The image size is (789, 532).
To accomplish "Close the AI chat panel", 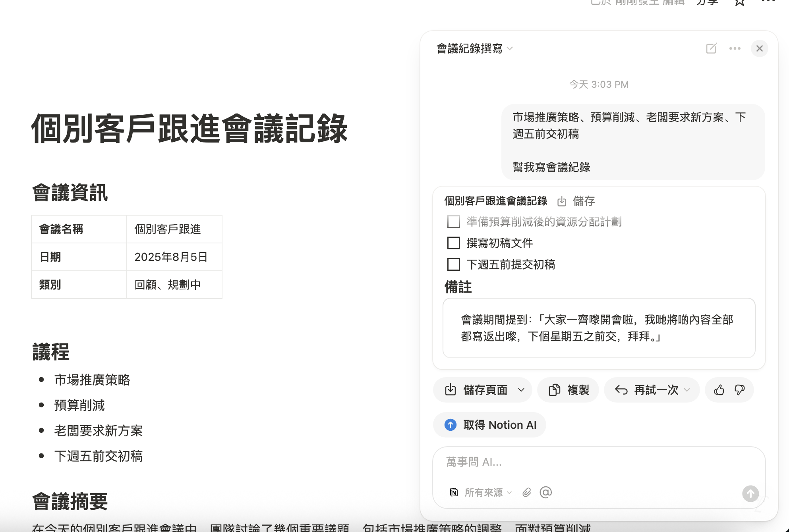I will coord(759,48).
